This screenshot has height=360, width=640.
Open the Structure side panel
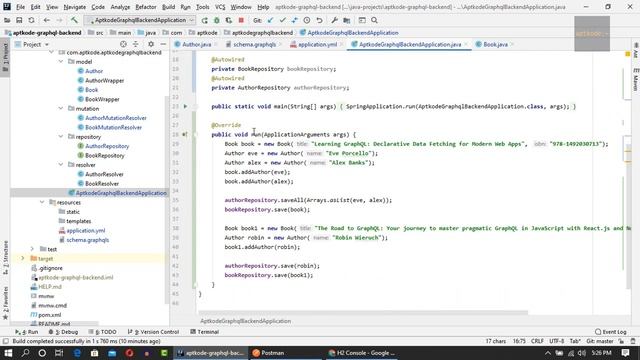point(5,258)
